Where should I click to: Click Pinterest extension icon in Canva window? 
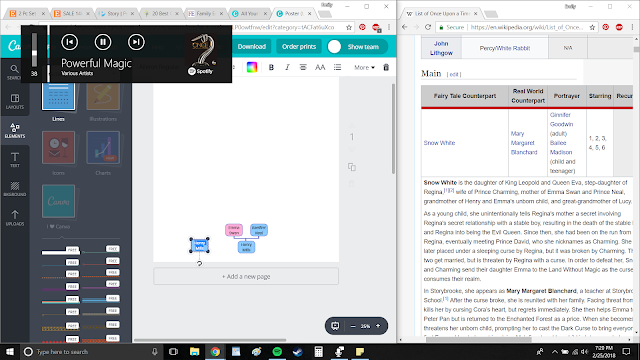click(362, 27)
